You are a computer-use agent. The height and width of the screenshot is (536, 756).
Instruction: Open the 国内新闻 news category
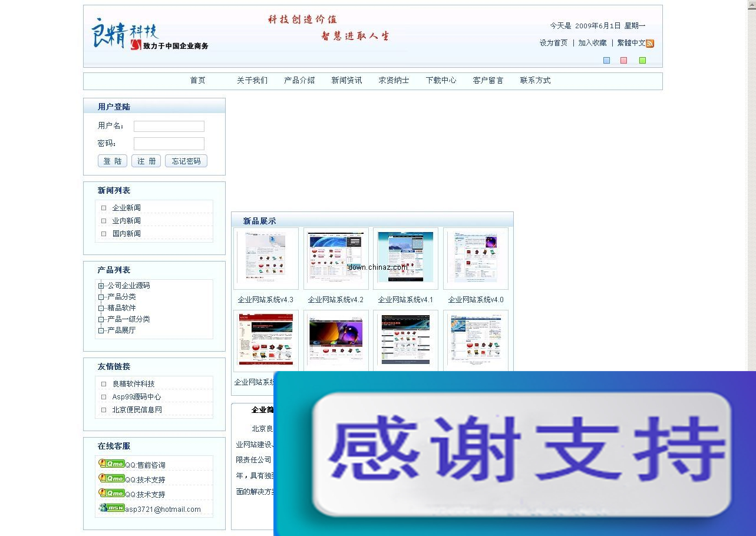pos(127,234)
